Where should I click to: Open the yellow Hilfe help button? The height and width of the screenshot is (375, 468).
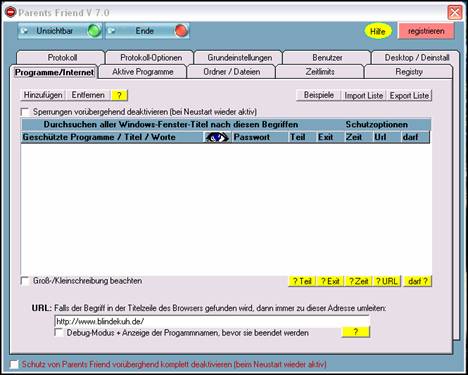[378, 31]
